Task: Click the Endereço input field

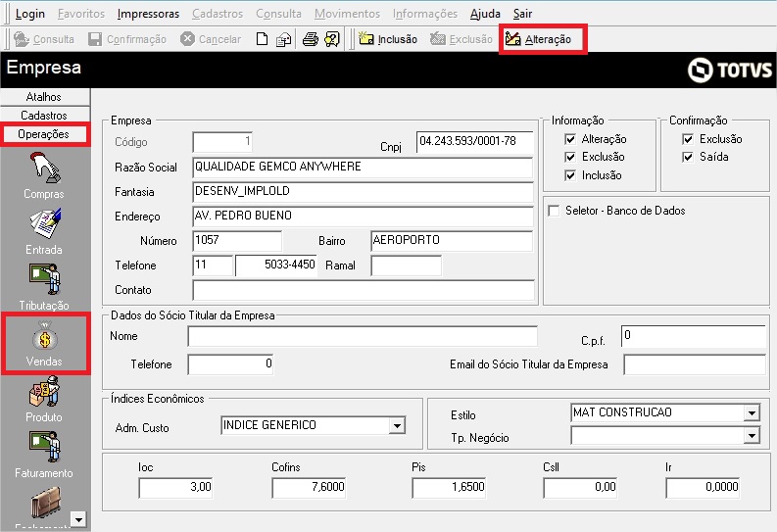Action: (x=363, y=217)
